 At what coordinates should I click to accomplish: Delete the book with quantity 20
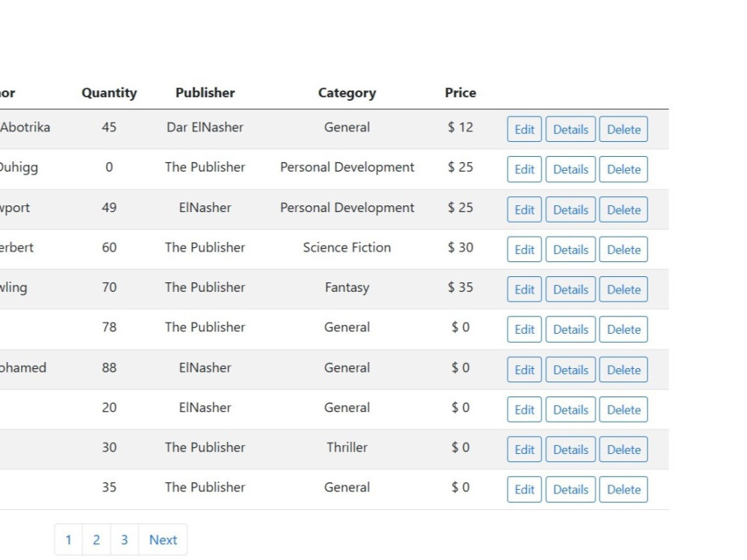[623, 409]
